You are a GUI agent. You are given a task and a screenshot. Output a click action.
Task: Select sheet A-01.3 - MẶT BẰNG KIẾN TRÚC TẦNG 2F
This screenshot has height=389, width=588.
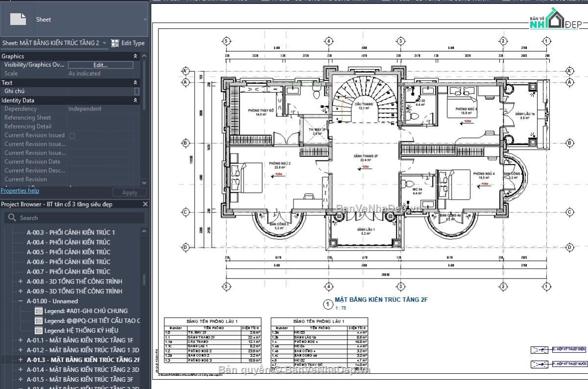coord(83,360)
